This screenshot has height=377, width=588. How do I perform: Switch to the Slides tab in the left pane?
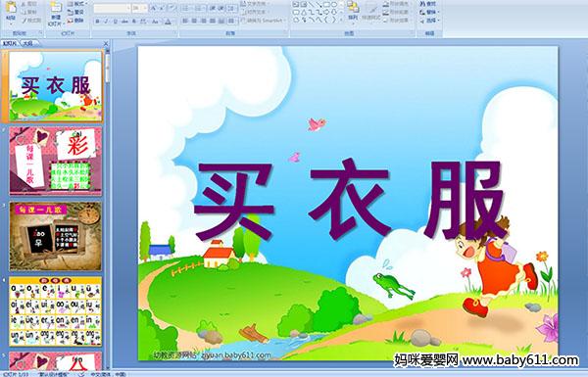(x=10, y=43)
